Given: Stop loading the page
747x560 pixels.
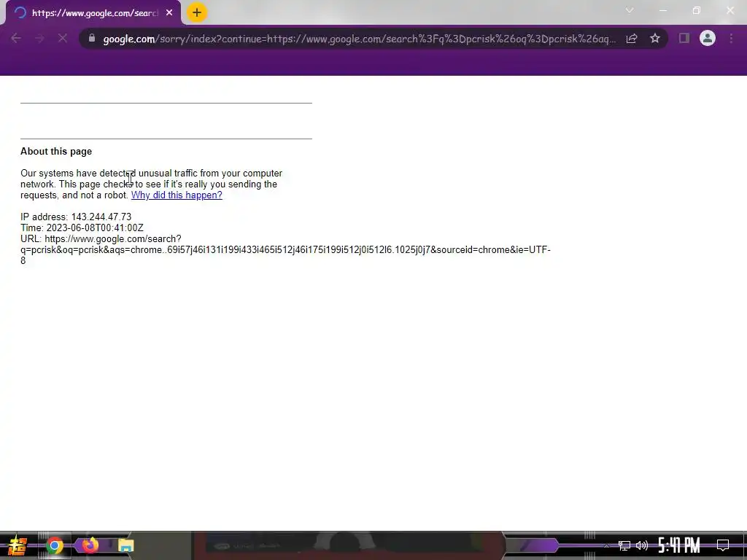Looking at the screenshot, I should pos(63,38).
